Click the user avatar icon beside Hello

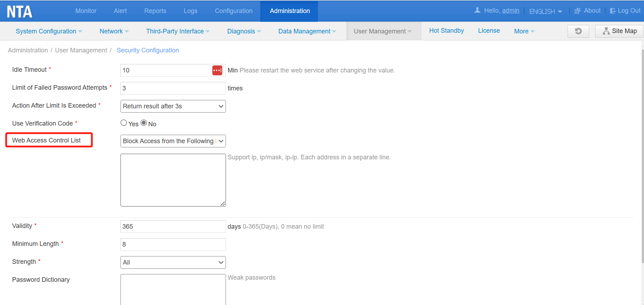click(477, 10)
